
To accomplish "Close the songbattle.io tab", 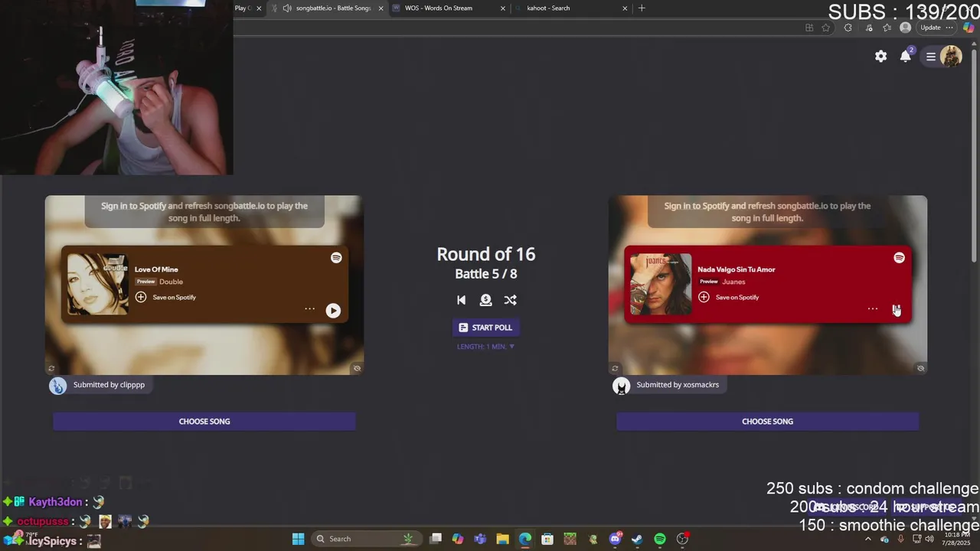I will click(381, 8).
